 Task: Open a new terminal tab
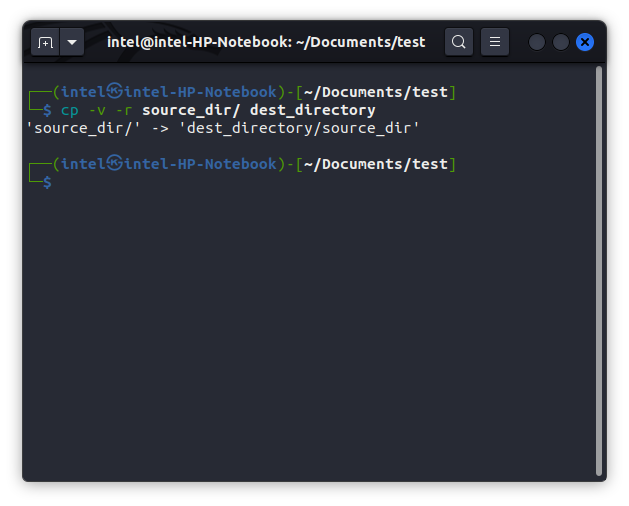click(x=45, y=42)
